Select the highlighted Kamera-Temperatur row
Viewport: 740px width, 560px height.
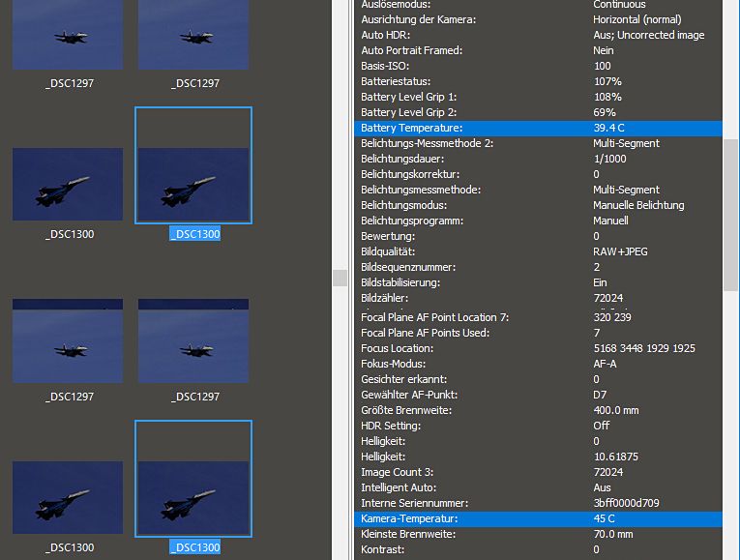coord(538,518)
